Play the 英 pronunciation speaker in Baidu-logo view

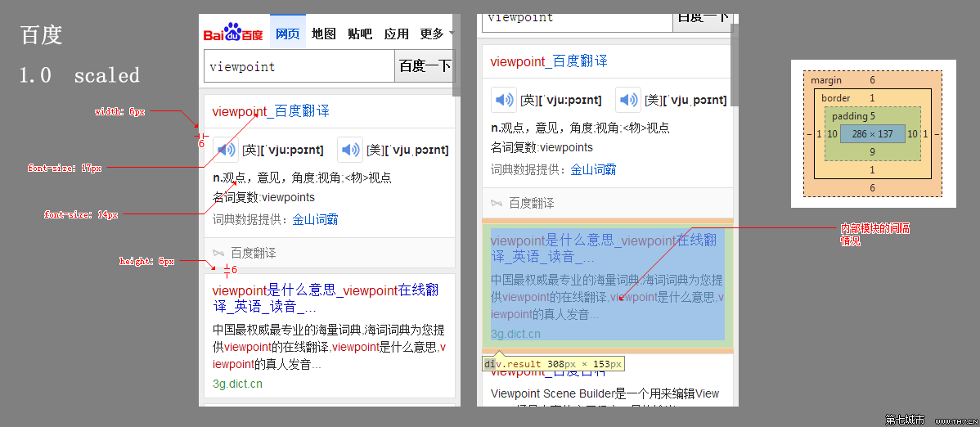(226, 150)
